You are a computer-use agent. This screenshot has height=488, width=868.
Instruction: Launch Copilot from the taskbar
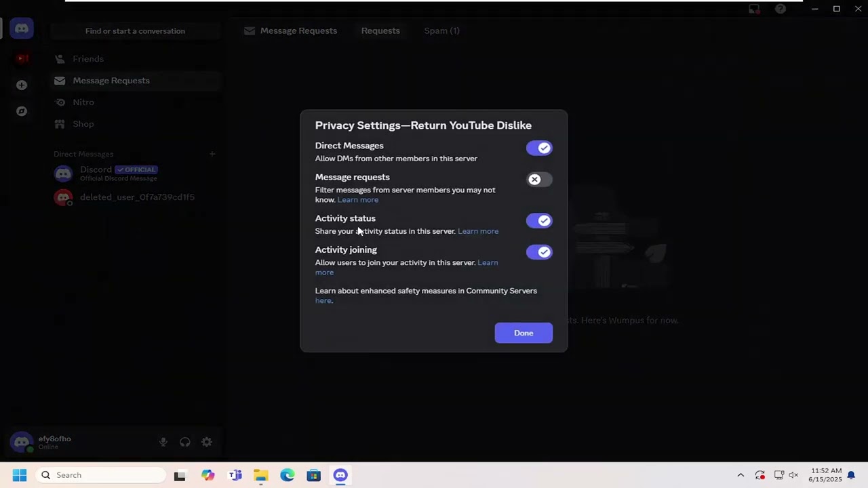(208, 475)
